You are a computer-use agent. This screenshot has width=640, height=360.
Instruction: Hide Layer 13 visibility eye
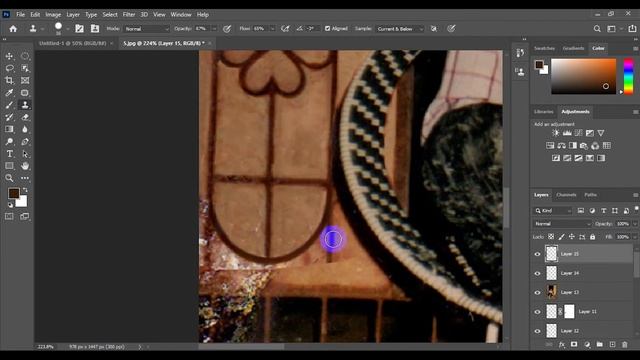pyautogui.click(x=537, y=292)
